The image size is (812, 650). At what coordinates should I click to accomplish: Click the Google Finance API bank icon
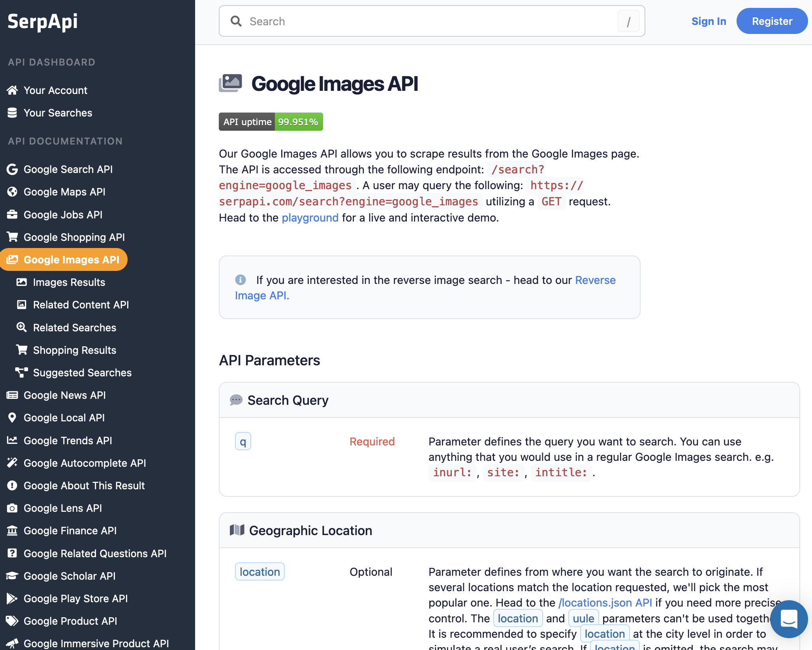tap(12, 531)
